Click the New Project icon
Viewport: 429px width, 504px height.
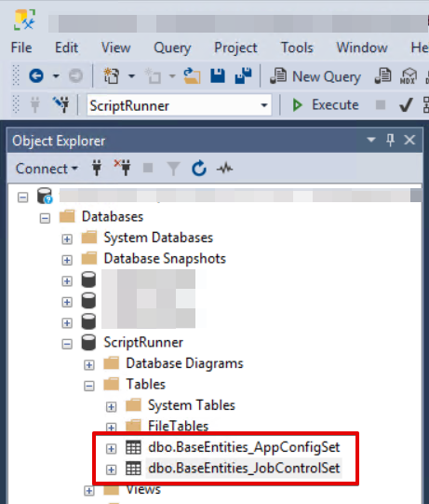tap(111, 75)
